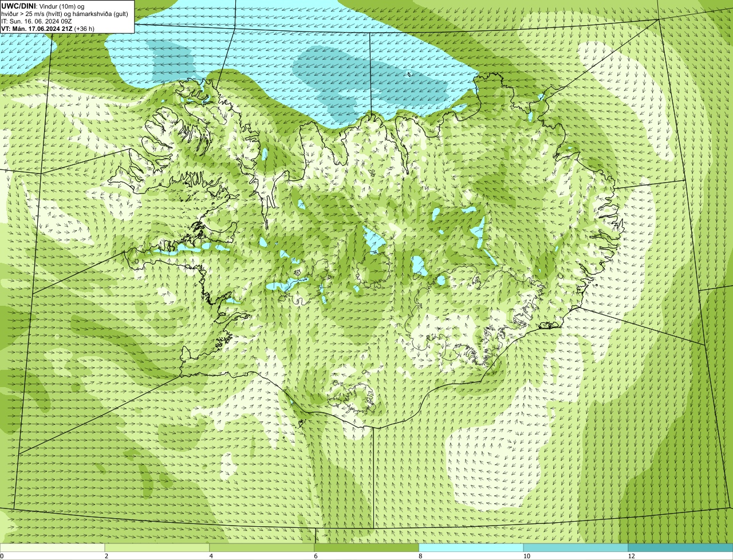The height and width of the screenshot is (560, 733).
Task: Click the '12' scale label
Action: (x=631, y=556)
